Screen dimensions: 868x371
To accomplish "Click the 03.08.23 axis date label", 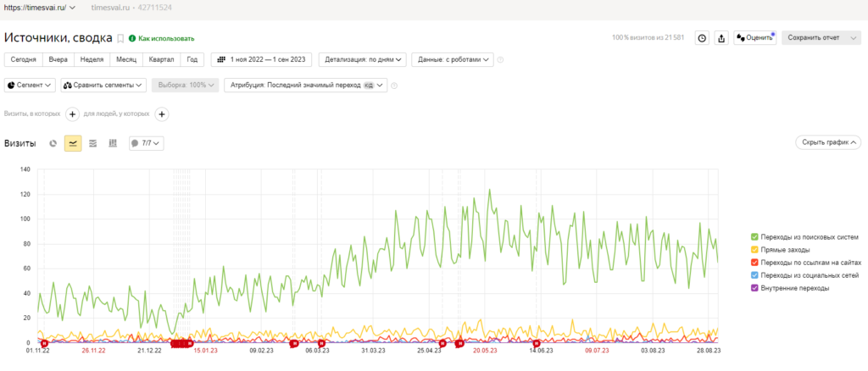I will 653,351.
